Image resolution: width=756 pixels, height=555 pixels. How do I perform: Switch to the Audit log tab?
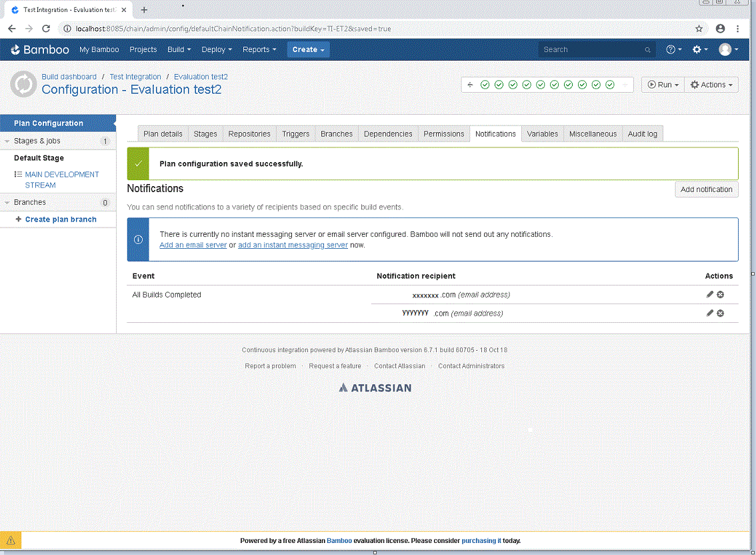coord(642,134)
